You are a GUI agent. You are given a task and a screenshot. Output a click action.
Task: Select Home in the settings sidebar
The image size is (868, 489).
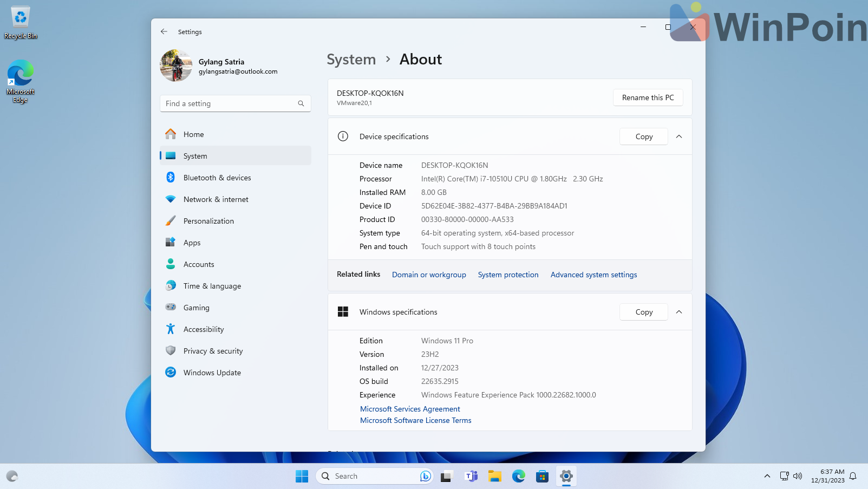point(193,134)
